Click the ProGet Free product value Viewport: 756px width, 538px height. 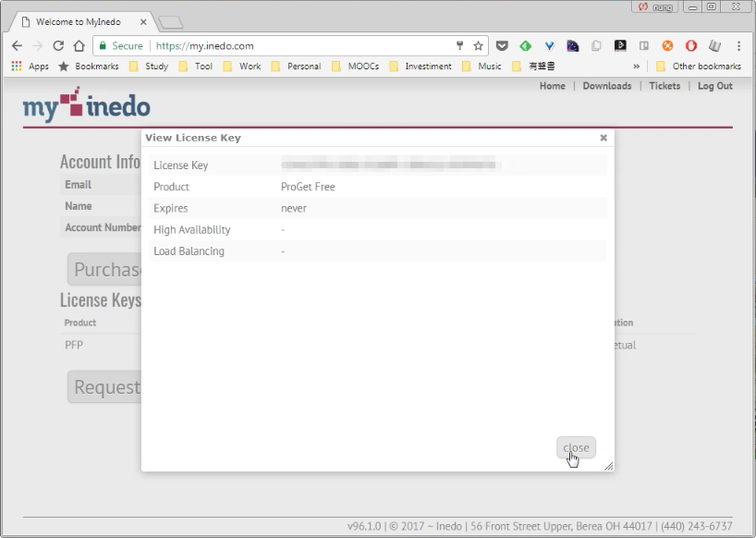308,187
